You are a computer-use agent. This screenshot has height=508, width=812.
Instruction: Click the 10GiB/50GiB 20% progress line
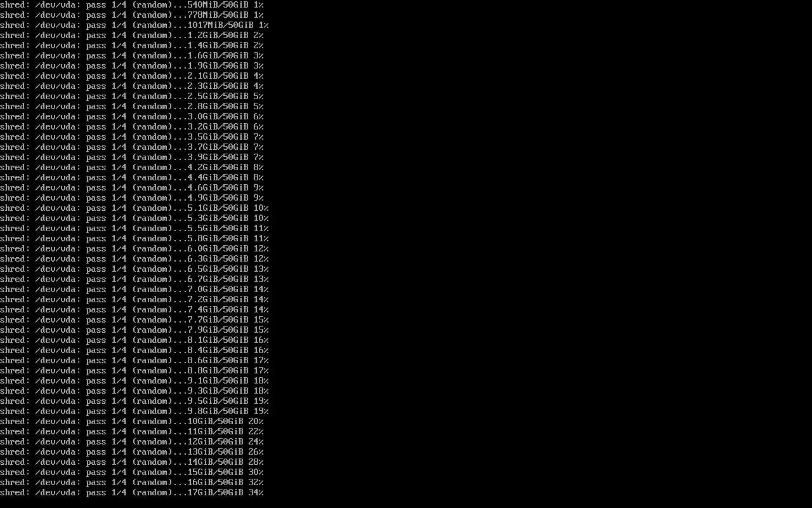point(132,421)
